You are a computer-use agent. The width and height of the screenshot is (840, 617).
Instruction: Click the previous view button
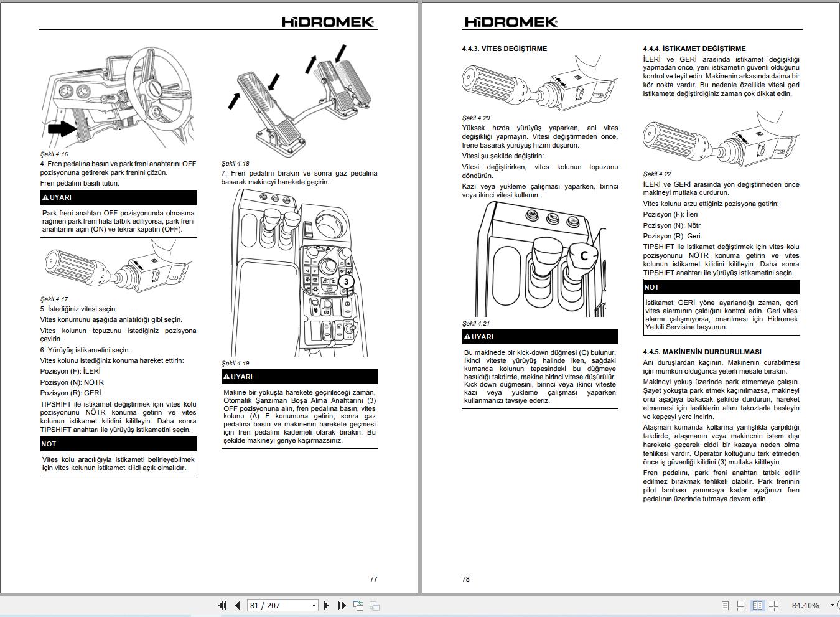pyautogui.click(x=358, y=605)
